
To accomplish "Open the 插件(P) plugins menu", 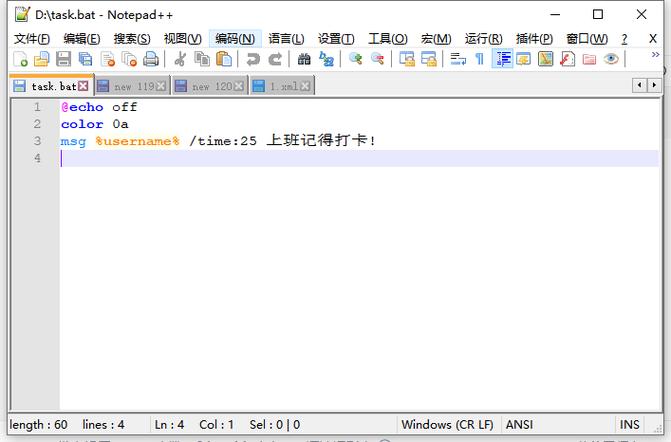I will [534, 38].
